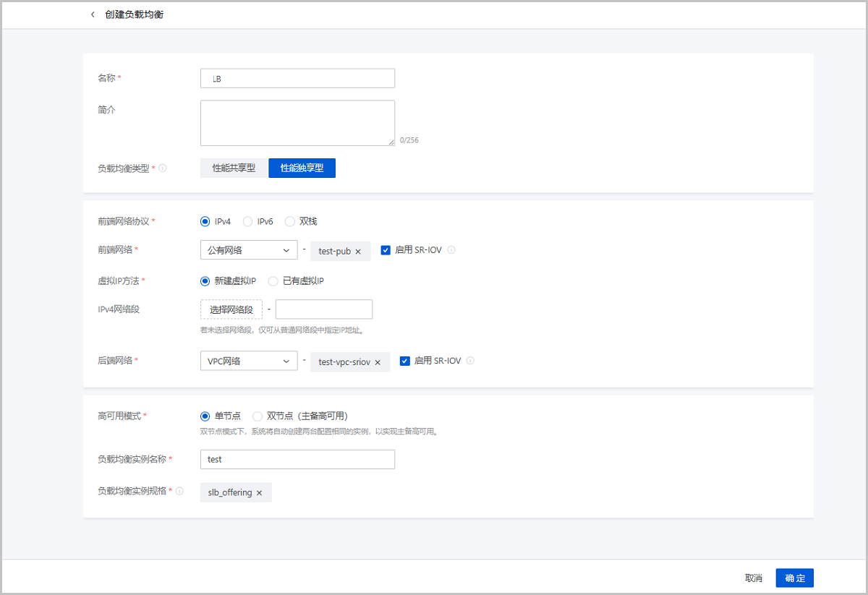Click the back arrow beside 创建负载均衡
The image size is (868, 595).
coord(93,14)
